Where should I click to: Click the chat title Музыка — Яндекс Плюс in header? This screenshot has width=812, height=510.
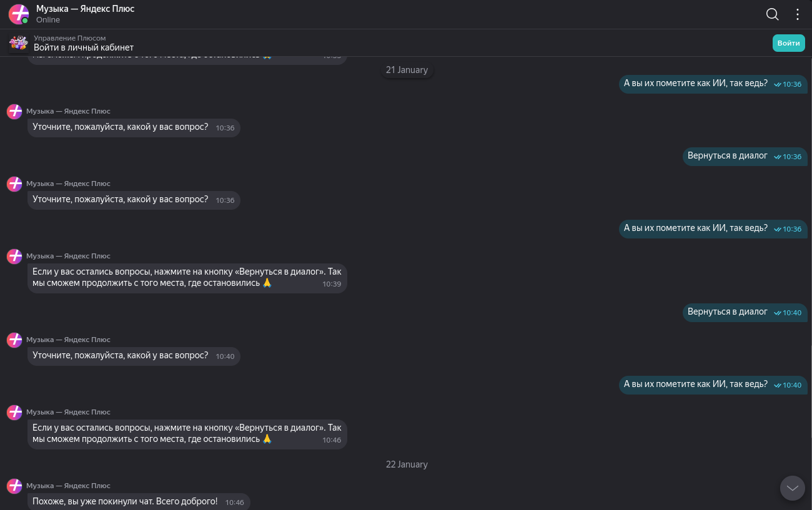click(85, 9)
